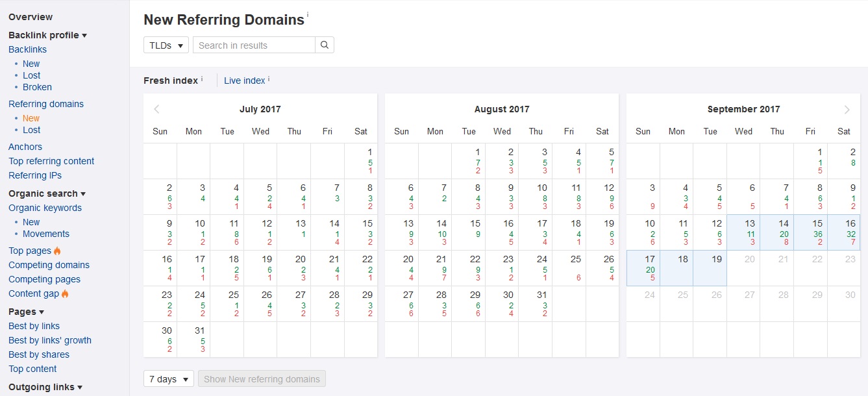Image resolution: width=868 pixels, height=396 pixels.
Task: Open Lost referring domains in sidebar
Action: coord(31,130)
